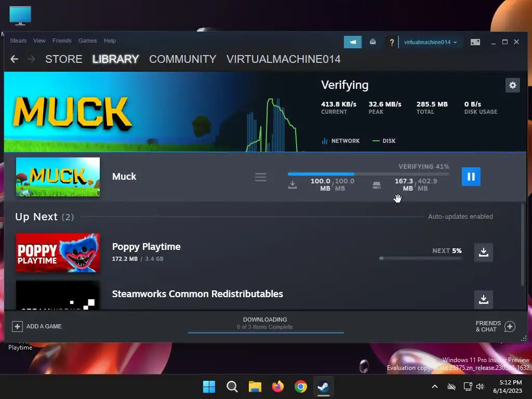Click FRIENDS & CHAT label
Image resolution: width=532 pixels, height=399 pixels.
[488, 326]
